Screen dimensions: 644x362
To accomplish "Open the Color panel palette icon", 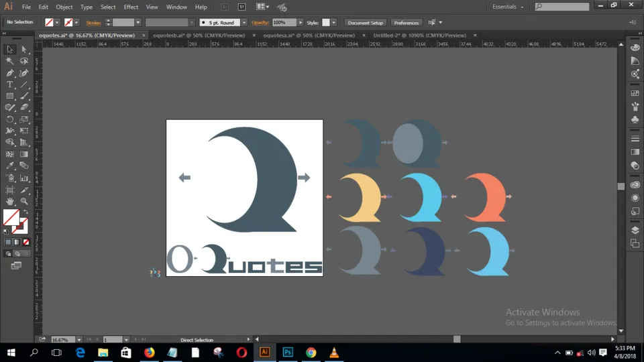I will [x=635, y=48].
